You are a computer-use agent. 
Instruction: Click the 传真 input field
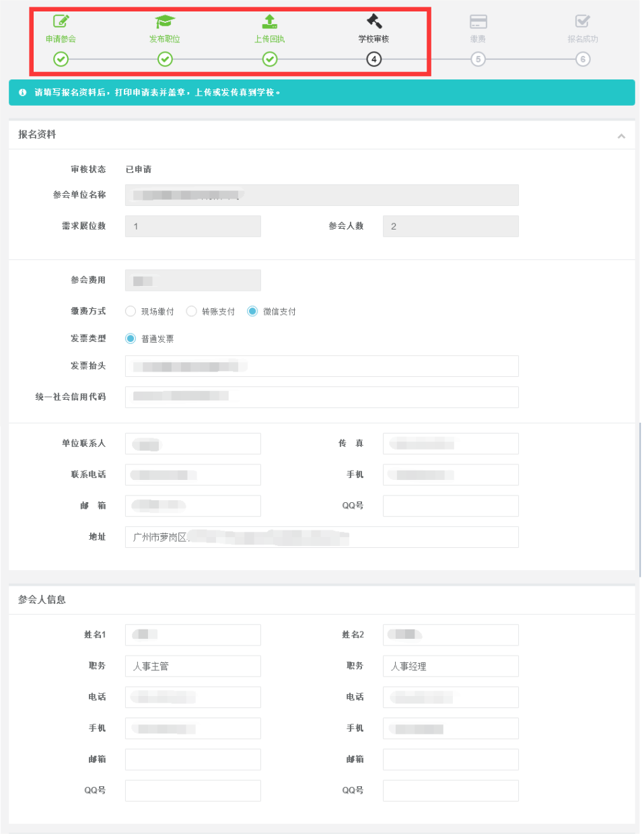451,444
